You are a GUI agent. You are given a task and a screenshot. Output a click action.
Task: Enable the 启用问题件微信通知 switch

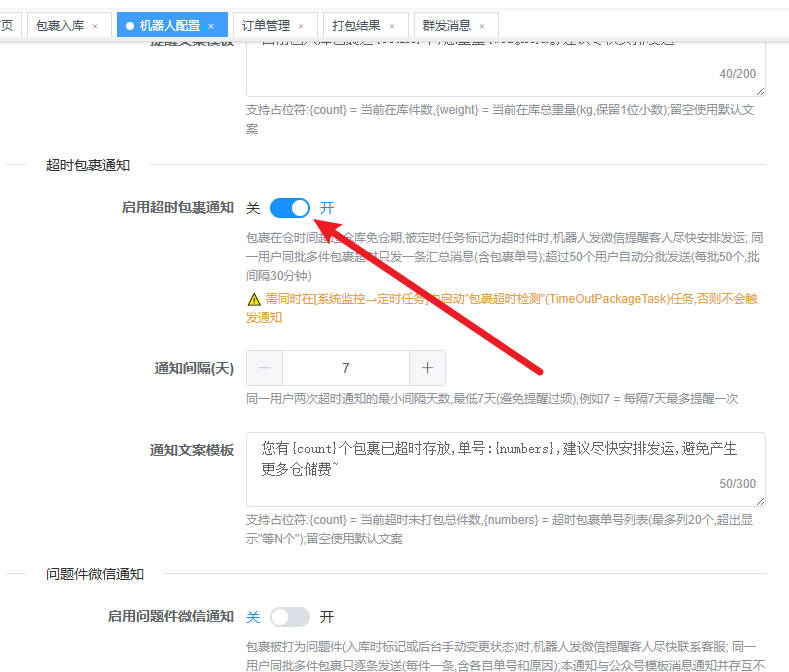click(290, 617)
